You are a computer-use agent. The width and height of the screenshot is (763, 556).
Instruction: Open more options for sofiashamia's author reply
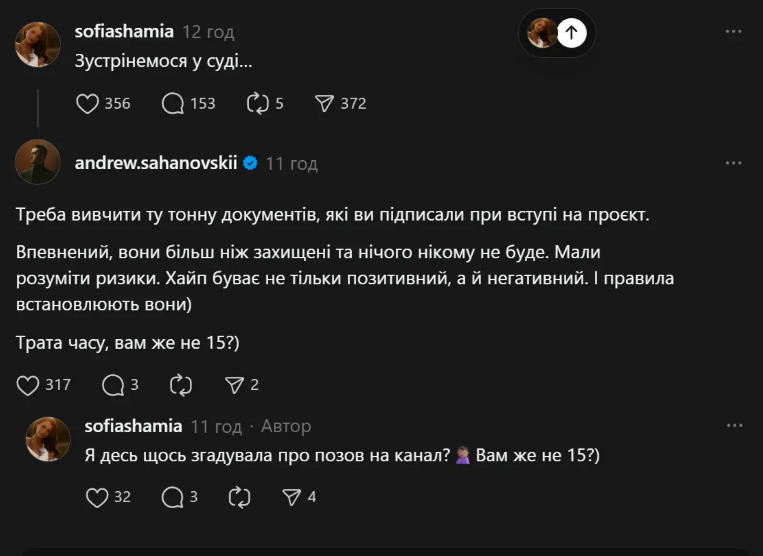pyautogui.click(x=733, y=426)
